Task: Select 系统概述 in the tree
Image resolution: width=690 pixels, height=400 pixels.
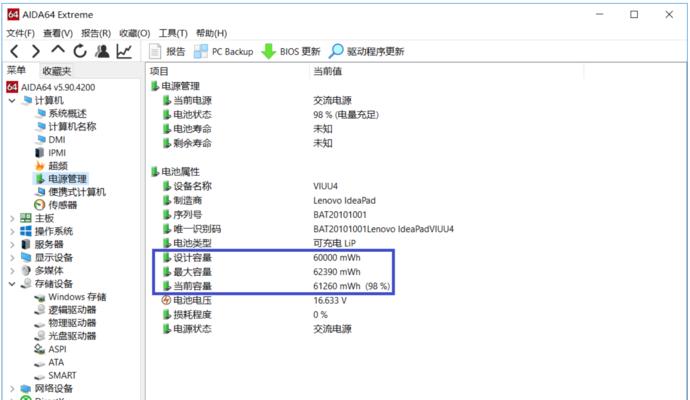Action: [62, 114]
